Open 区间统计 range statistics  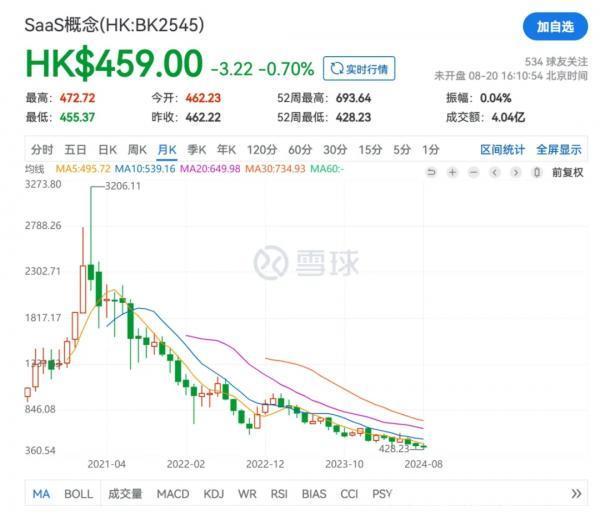(x=502, y=150)
